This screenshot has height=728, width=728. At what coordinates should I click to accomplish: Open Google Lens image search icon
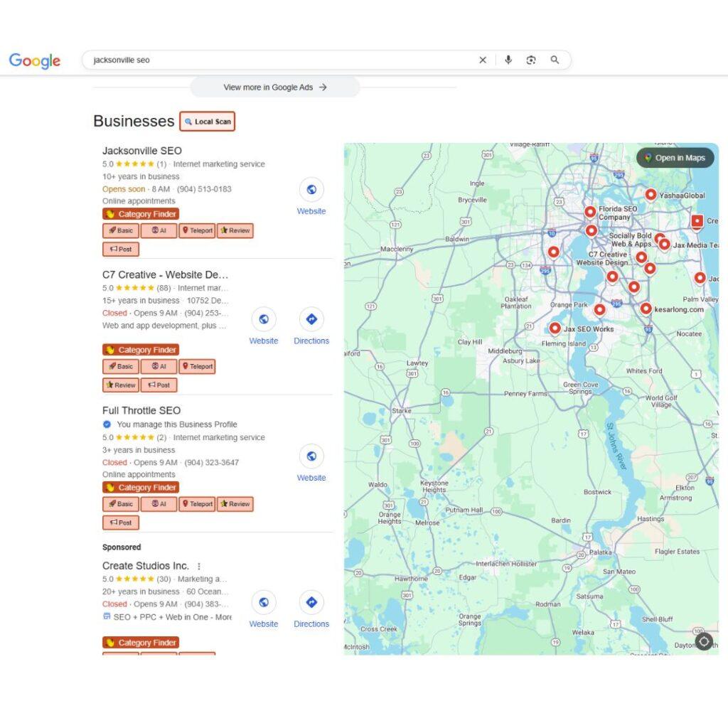[531, 60]
